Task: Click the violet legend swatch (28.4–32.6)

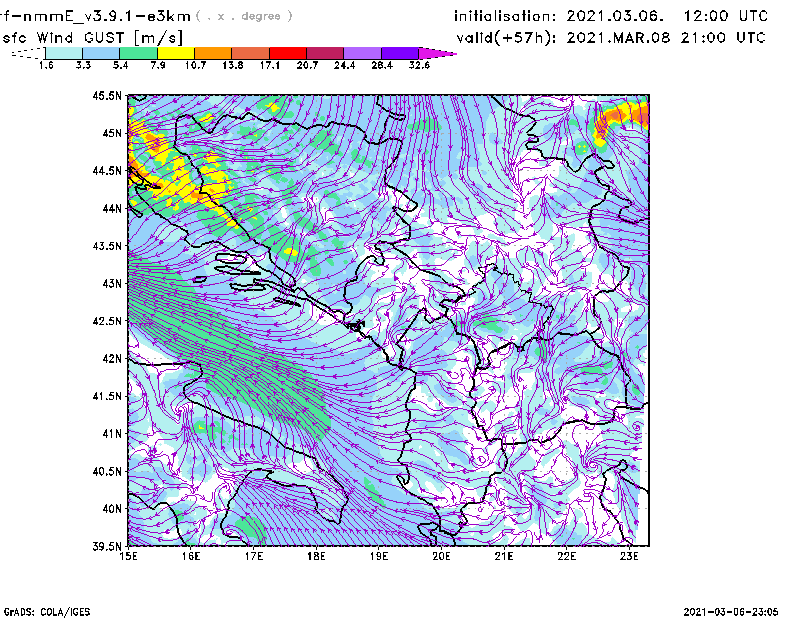Action: 400,53
